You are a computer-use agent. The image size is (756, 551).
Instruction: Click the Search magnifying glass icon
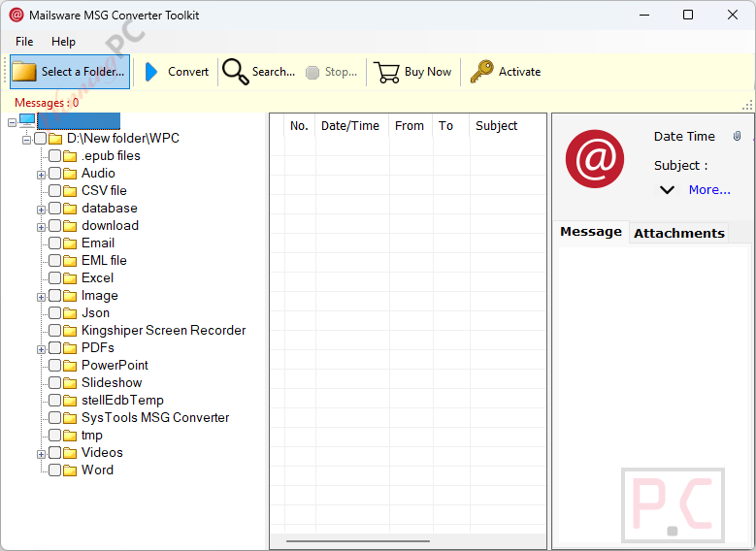point(235,72)
